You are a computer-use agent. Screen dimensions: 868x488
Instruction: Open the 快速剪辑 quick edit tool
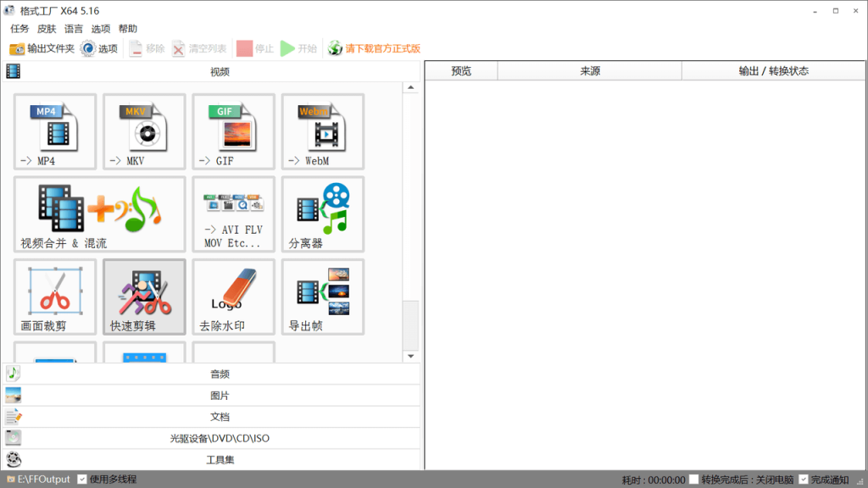(x=144, y=297)
